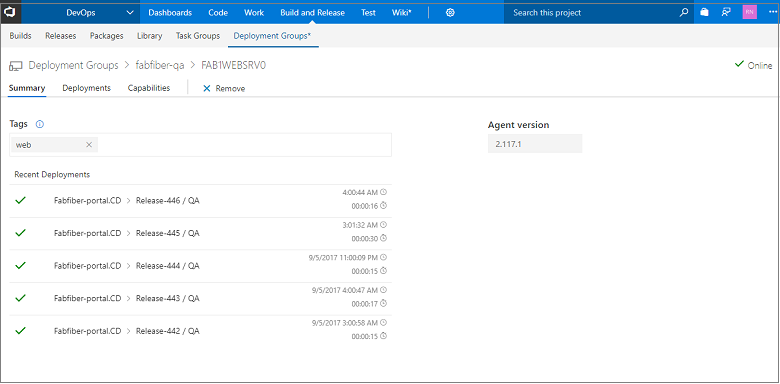Open the Dashboards hub
This screenshot has width=780, height=384.
[x=170, y=13]
